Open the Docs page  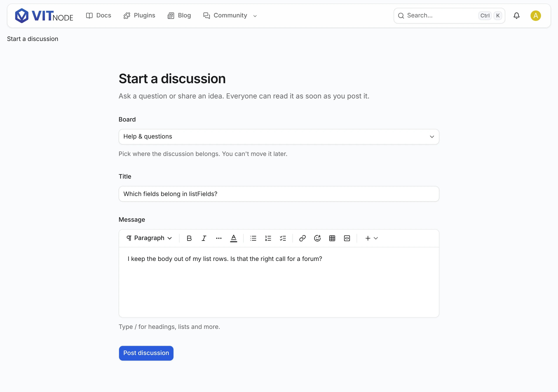tap(99, 15)
